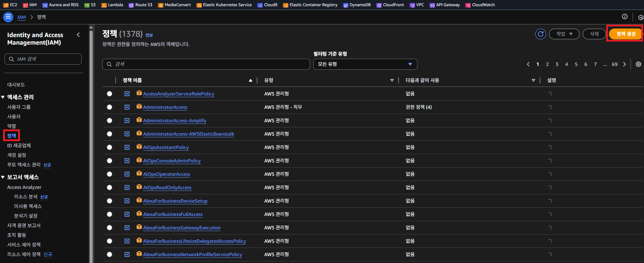This screenshot has height=263, width=644.
Task: Open Route 53 service shortcut
Action: (x=140, y=5)
